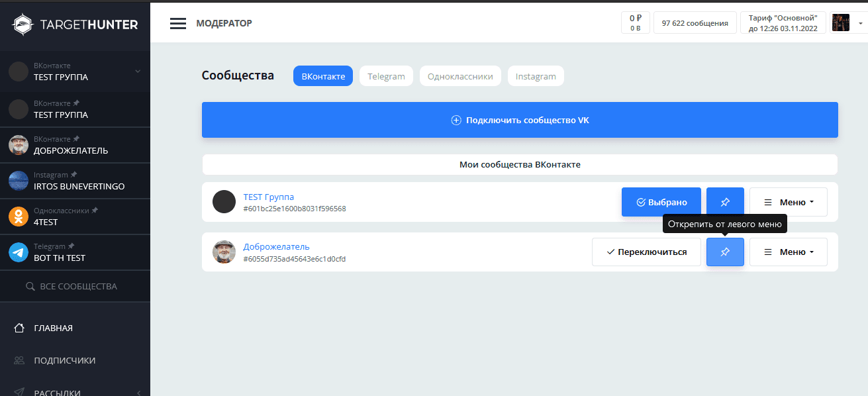This screenshot has height=396, width=868.
Task: Click the hamburger menu icon beside МОДЕРАТОР
Action: pyautogui.click(x=177, y=24)
